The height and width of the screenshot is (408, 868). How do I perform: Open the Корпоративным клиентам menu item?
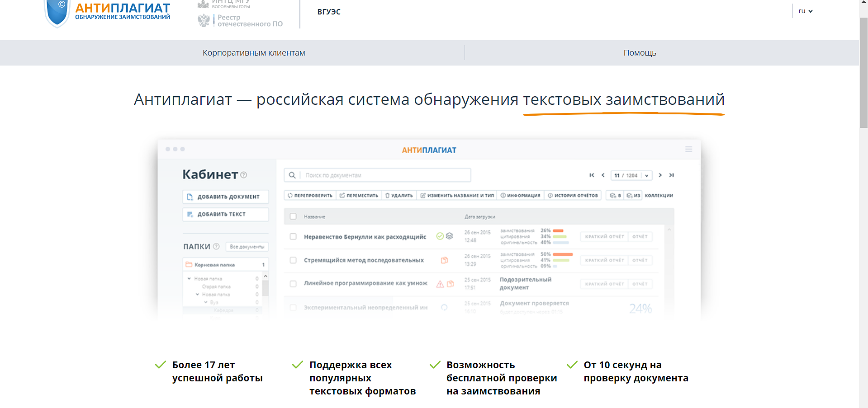[254, 53]
